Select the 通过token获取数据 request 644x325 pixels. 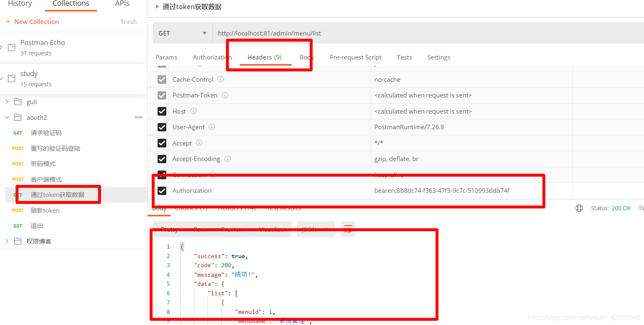coord(57,195)
